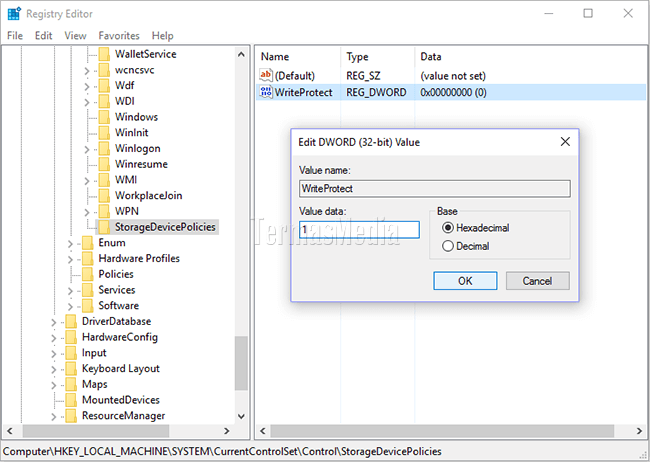The image size is (650, 462).
Task: Close the Edit DWORD dialog with X
Action: coord(565,142)
